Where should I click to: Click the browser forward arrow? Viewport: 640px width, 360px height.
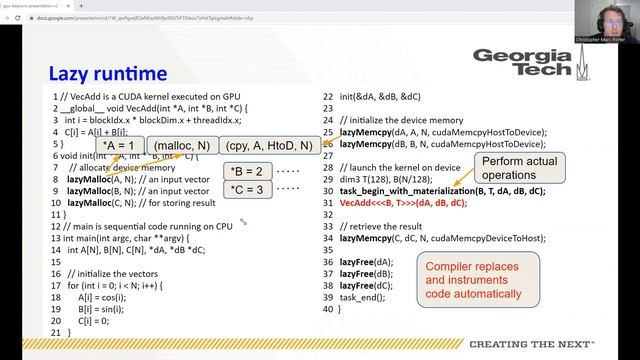6,18
